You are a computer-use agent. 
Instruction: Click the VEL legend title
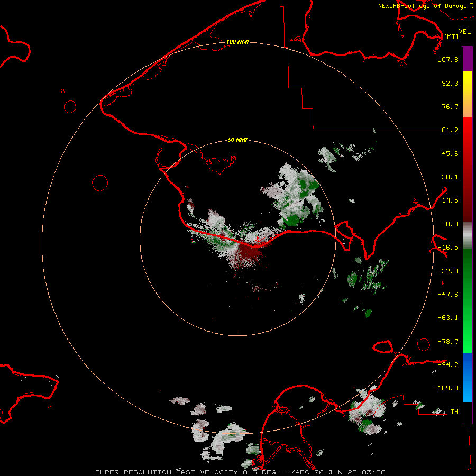pyautogui.click(x=464, y=32)
